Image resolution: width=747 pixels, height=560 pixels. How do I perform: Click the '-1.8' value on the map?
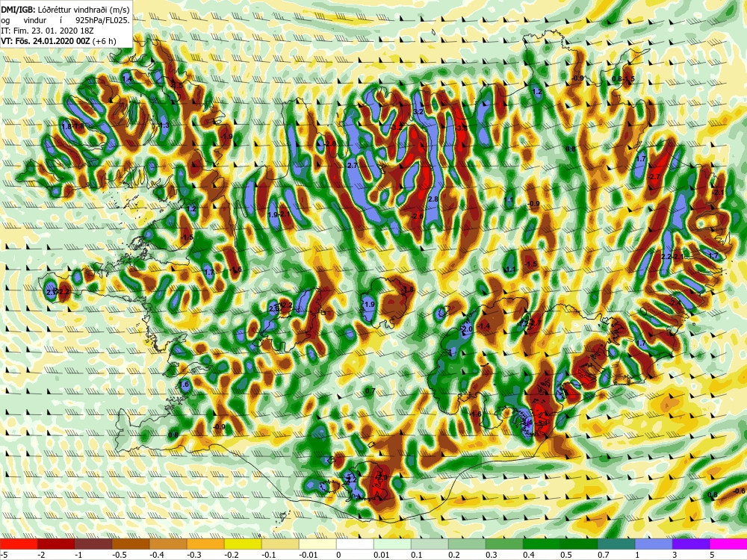[x=408, y=290]
